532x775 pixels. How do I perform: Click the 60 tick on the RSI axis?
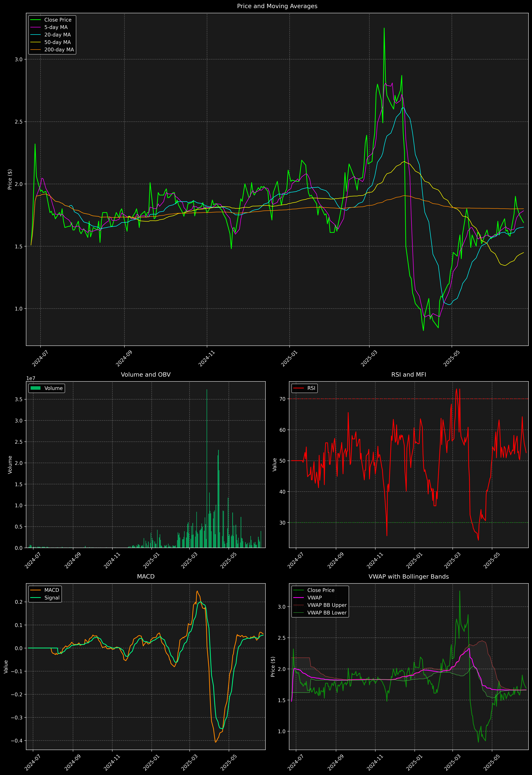[x=283, y=430]
